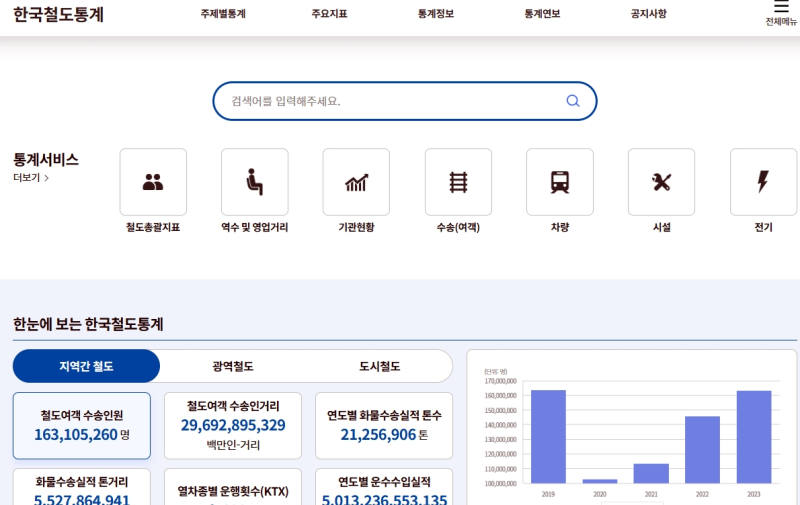Click the 한눈에 보는 한국철도통계 heading
Image resolution: width=800 pixels, height=505 pixels.
pyautogui.click(x=88, y=324)
